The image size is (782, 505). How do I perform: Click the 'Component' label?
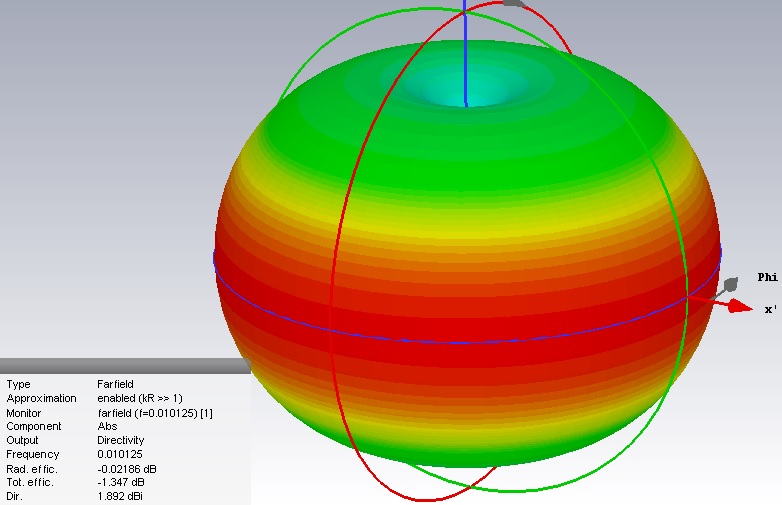tap(33, 426)
